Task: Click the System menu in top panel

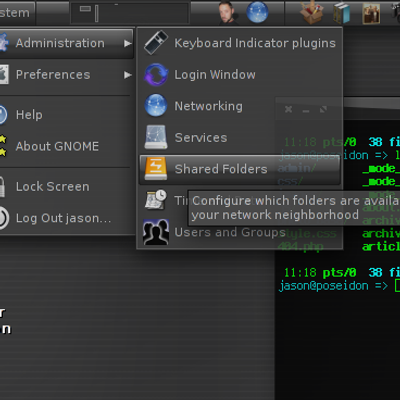Action: (x=17, y=13)
